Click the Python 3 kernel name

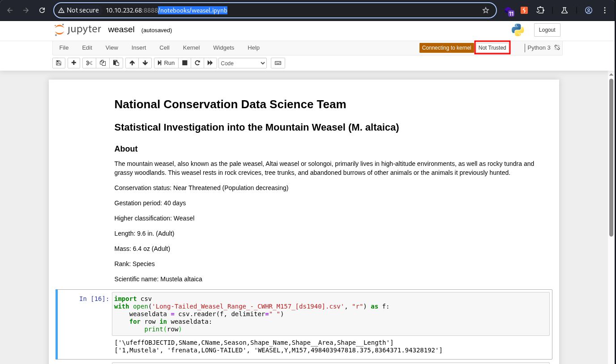pyautogui.click(x=539, y=48)
